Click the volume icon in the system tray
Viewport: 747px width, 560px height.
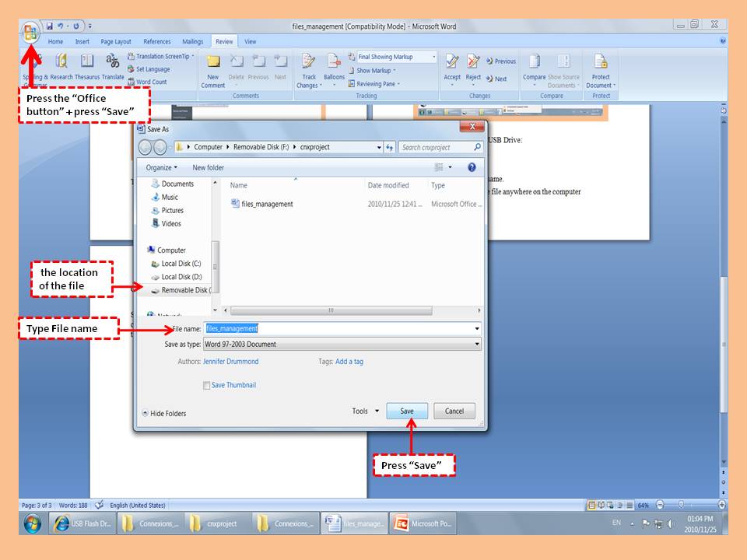(x=672, y=523)
